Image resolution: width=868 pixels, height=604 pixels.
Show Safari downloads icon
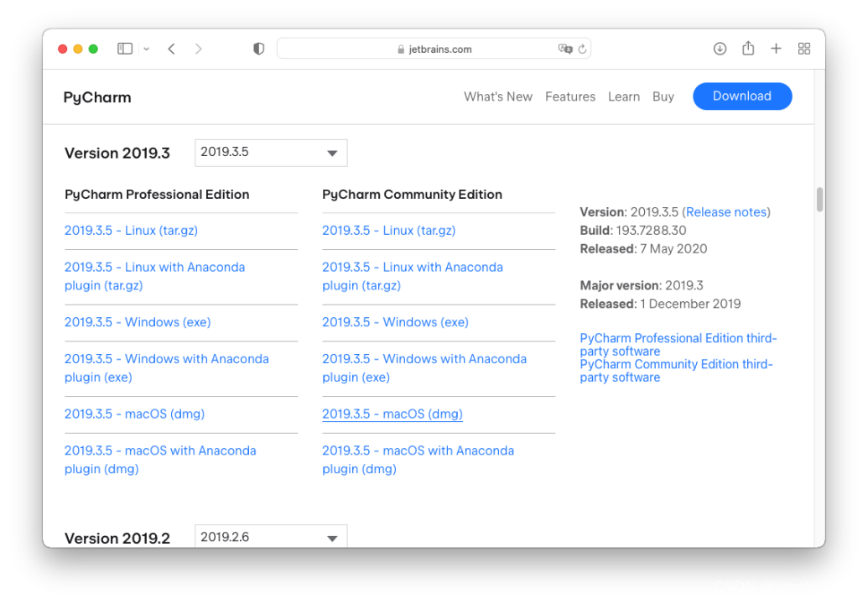click(720, 49)
